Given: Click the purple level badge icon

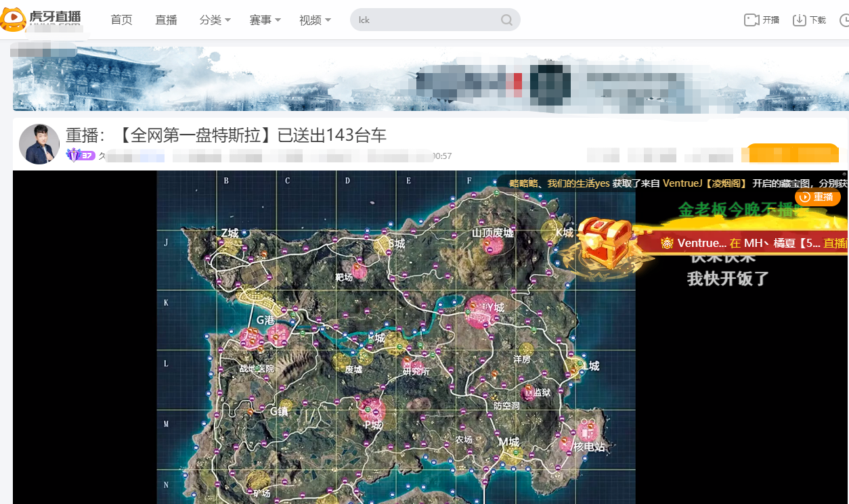Looking at the screenshot, I should click(81, 156).
